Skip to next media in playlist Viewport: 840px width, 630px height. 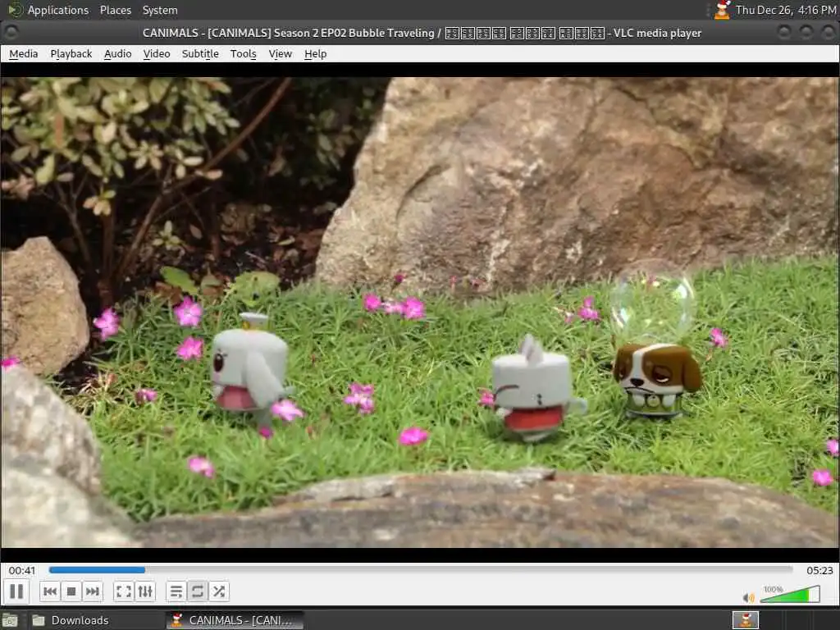[92, 591]
